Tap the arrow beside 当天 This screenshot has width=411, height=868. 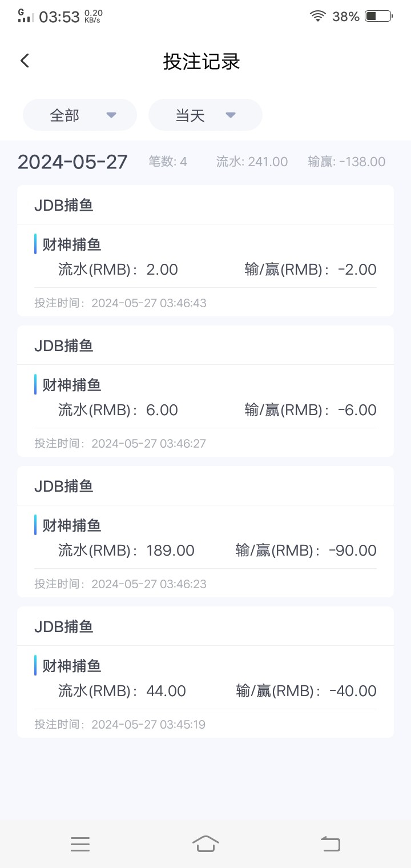tap(231, 115)
